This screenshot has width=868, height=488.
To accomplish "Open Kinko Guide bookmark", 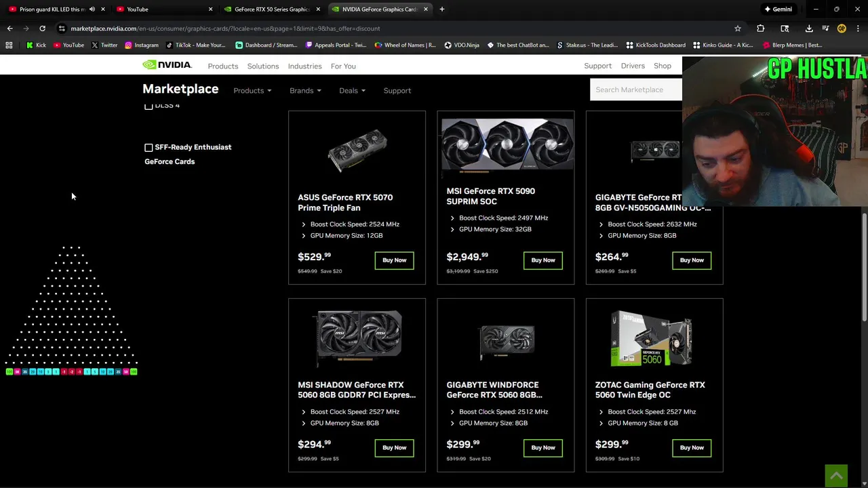I will [x=724, y=45].
